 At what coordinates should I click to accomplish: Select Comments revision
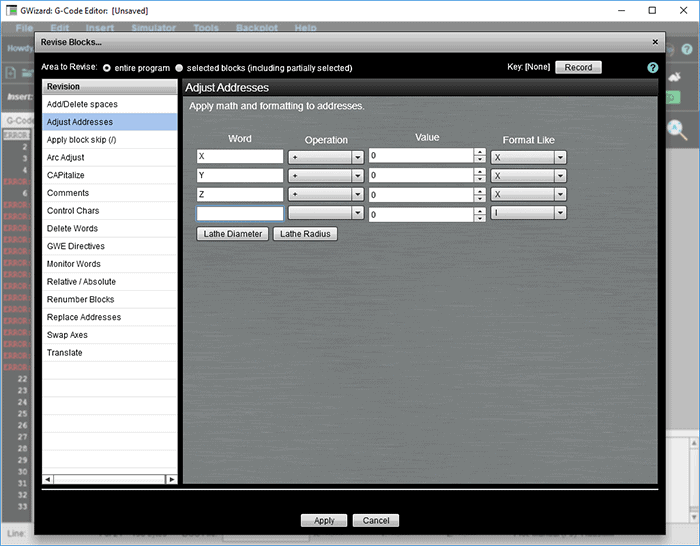110,193
